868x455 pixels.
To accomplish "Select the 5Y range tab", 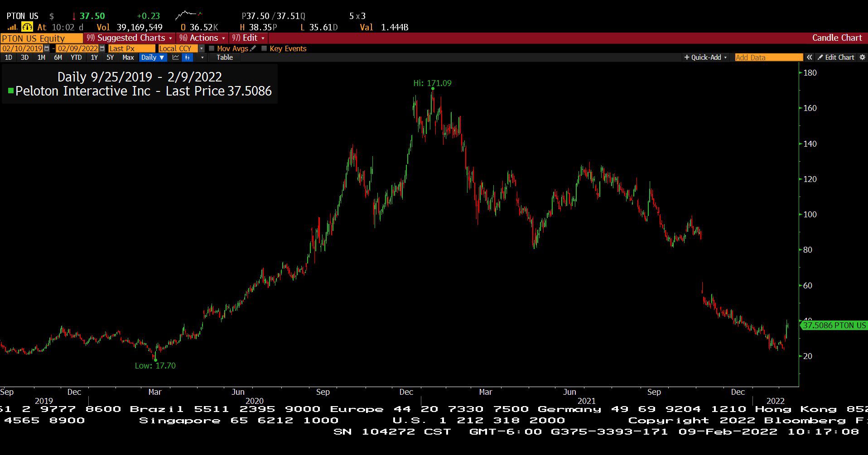I will pyautogui.click(x=110, y=57).
